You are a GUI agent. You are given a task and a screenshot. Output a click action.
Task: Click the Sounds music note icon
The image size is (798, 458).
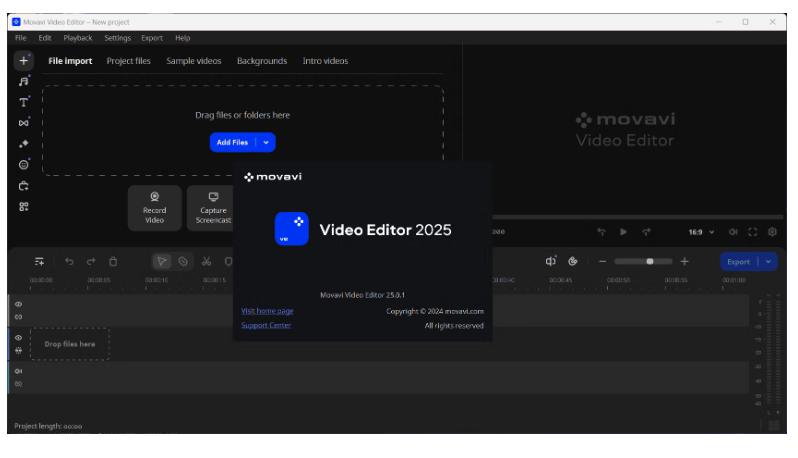point(23,82)
